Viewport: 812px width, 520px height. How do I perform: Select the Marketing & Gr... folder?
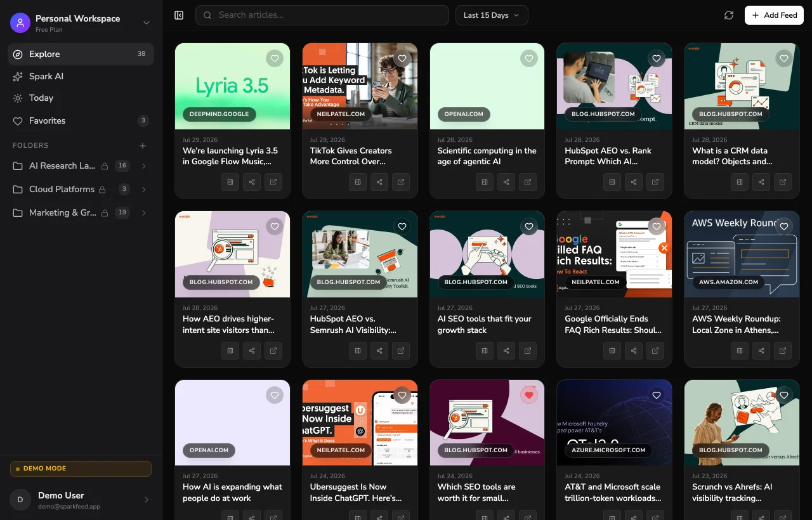pos(63,212)
